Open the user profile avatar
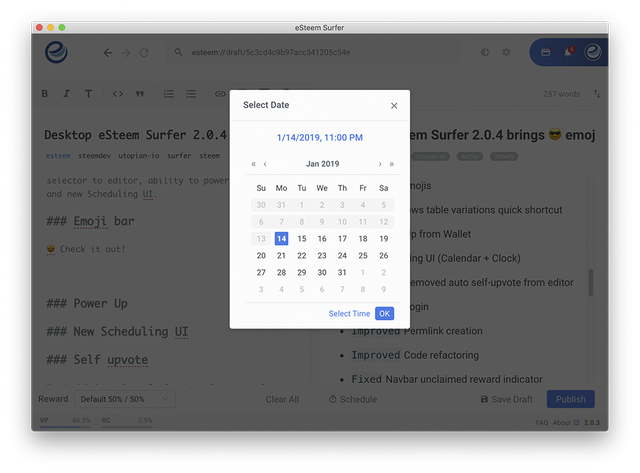 click(593, 52)
